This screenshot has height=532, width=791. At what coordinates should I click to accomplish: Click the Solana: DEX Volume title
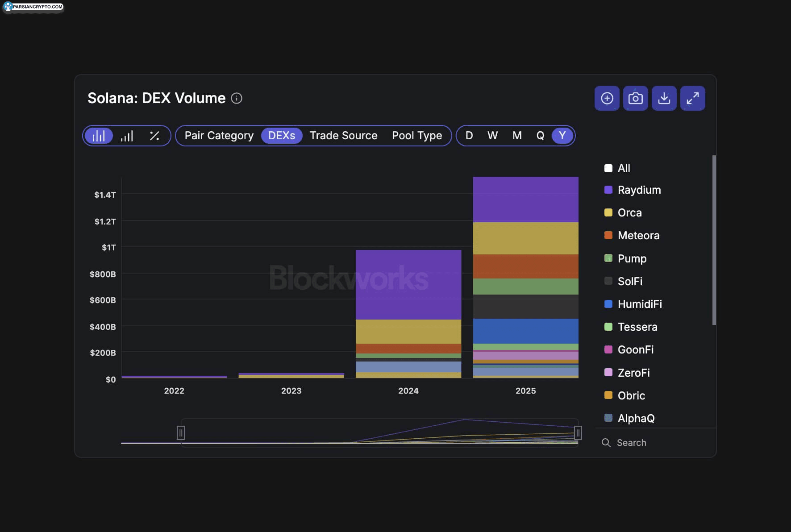156,98
